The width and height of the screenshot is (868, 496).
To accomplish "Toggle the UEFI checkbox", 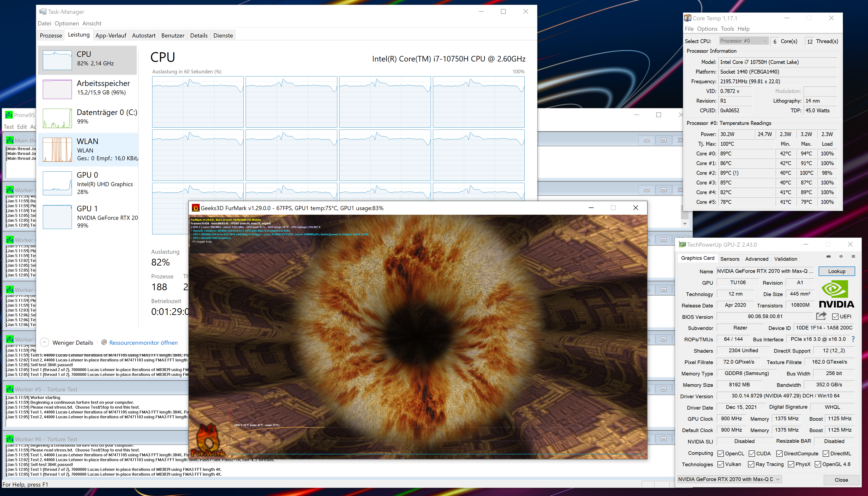I will pos(835,316).
